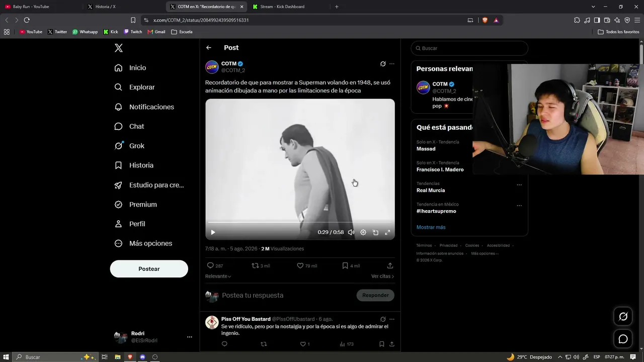Repost the Piss Off You Bastard reply

[x=264, y=344]
